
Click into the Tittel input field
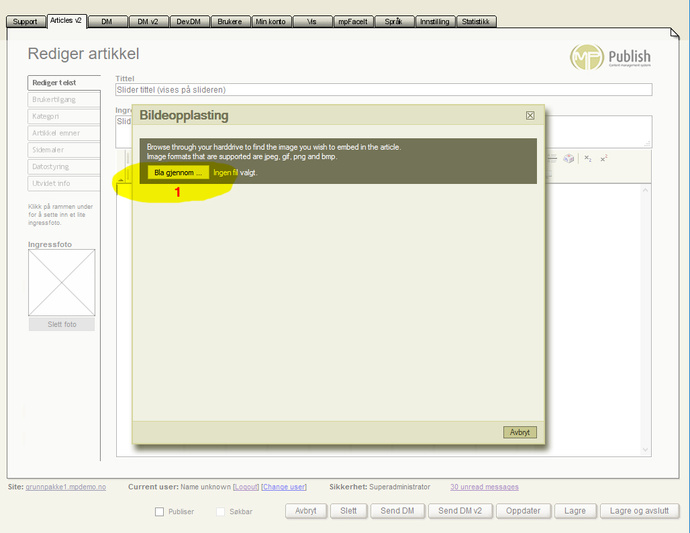(x=383, y=90)
